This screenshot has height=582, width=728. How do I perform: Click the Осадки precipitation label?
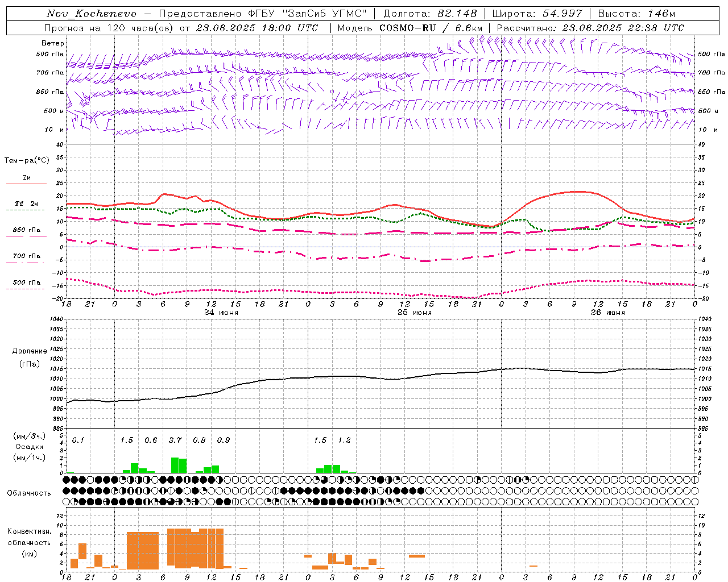tap(29, 447)
